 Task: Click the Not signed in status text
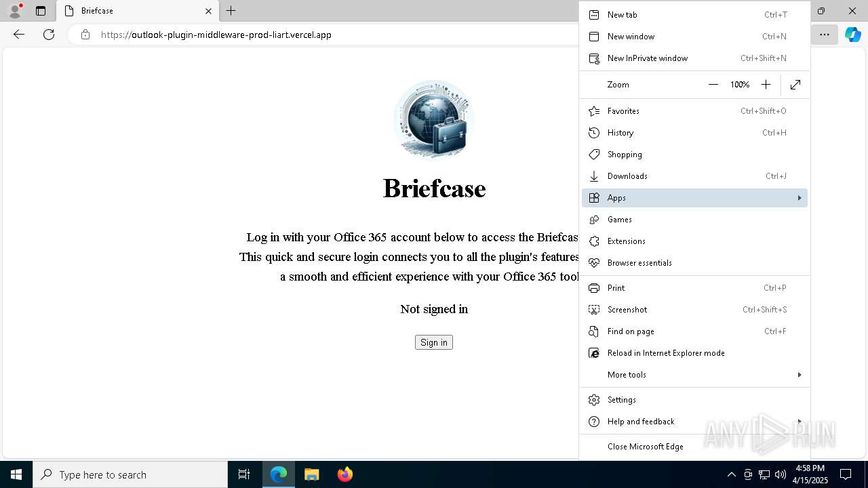click(434, 309)
